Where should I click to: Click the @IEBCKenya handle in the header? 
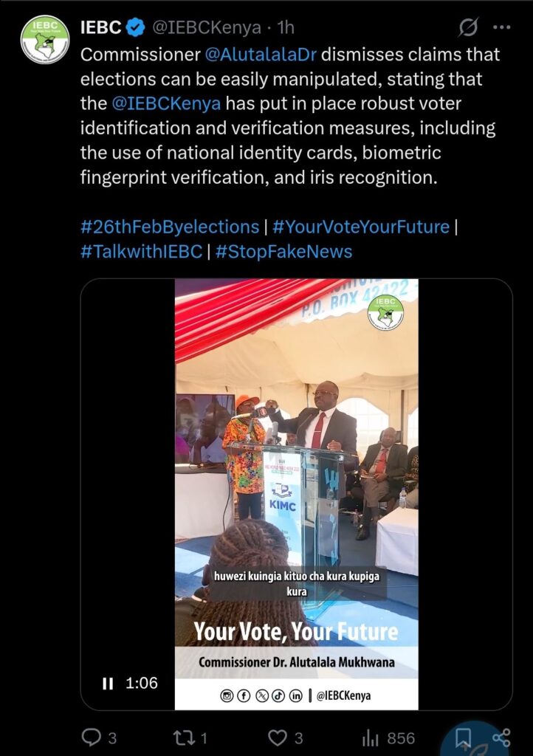click(x=207, y=27)
